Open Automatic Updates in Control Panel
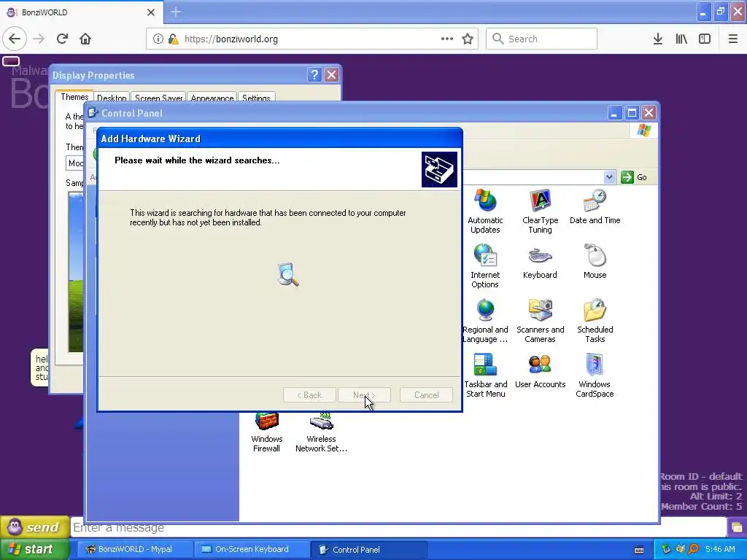This screenshot has width=747, height=560. 485,211
